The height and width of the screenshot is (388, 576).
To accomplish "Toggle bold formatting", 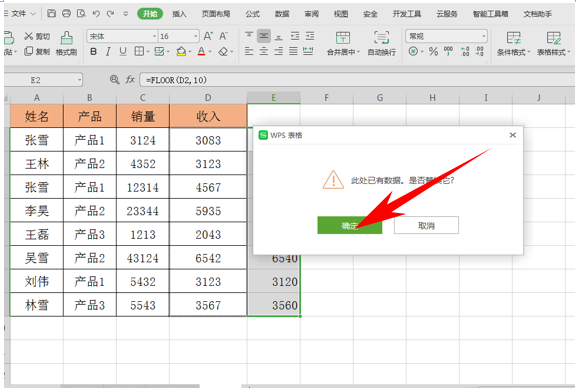I will click(x=93, y=52).
